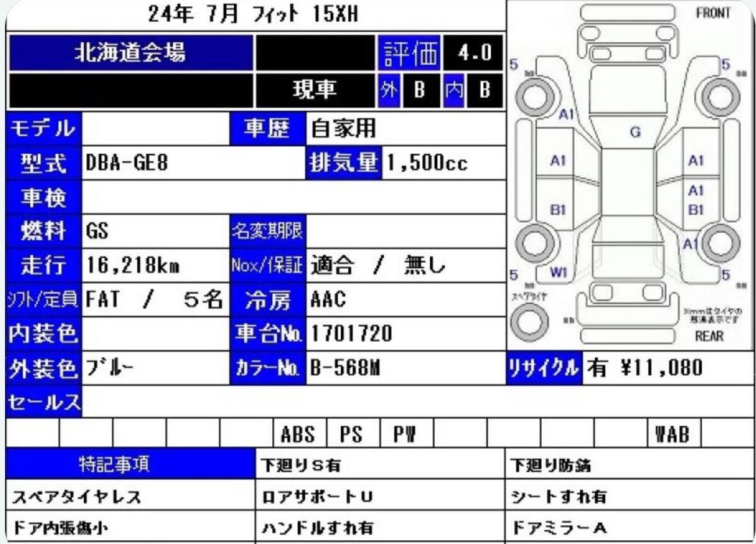Select the 自家用 value
The width and height of the screenshot is (756, 544).
point(343,129)
